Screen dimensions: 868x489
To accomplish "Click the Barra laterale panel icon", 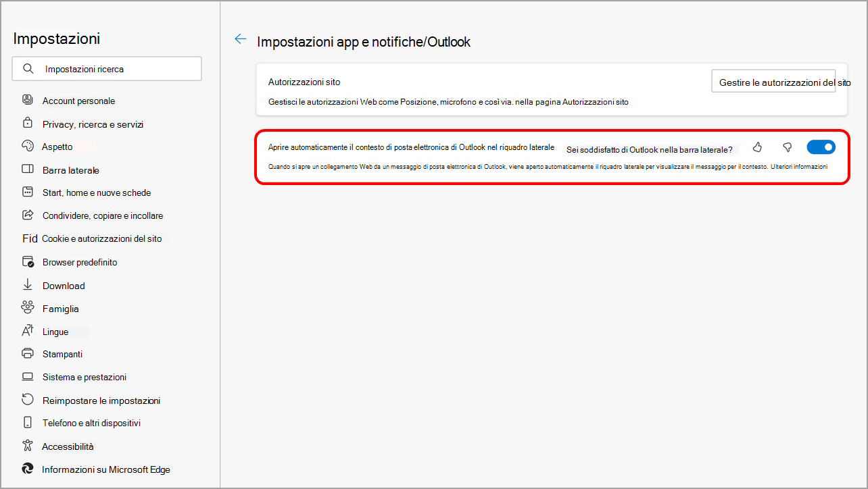I will click(x=28, y=170).
